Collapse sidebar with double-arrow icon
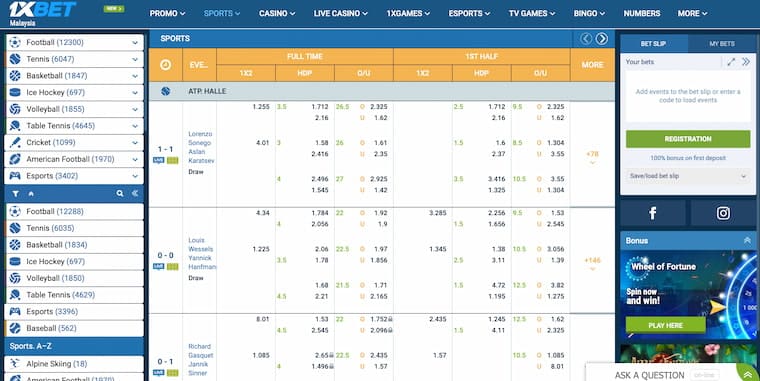 click(x=135, y=193)
